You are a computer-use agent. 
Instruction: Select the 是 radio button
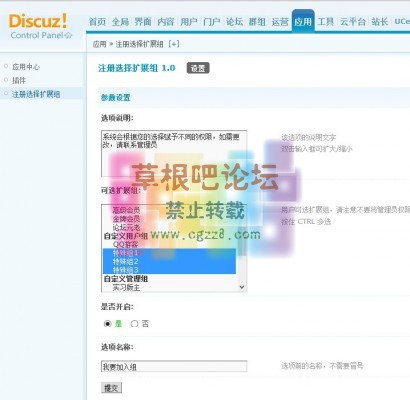coord(107,324)
